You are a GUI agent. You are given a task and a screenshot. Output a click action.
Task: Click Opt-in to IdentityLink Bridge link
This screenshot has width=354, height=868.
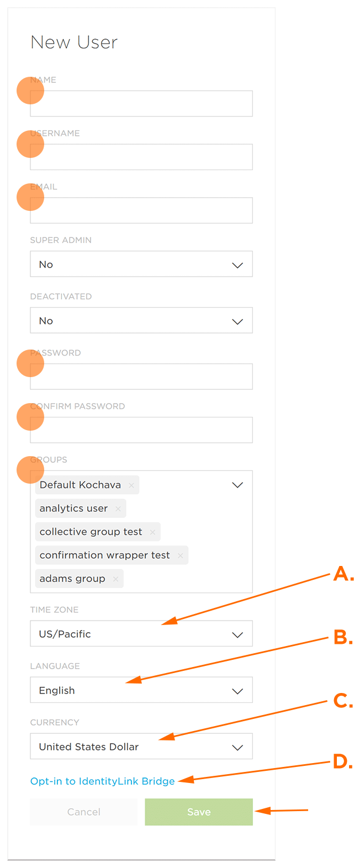pyautogui.click(x=102, y=781)
